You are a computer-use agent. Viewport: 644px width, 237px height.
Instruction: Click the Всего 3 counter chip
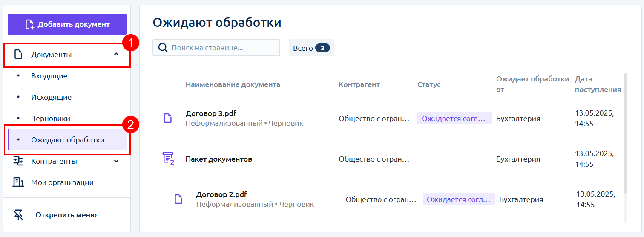click(x=311, y=48)
